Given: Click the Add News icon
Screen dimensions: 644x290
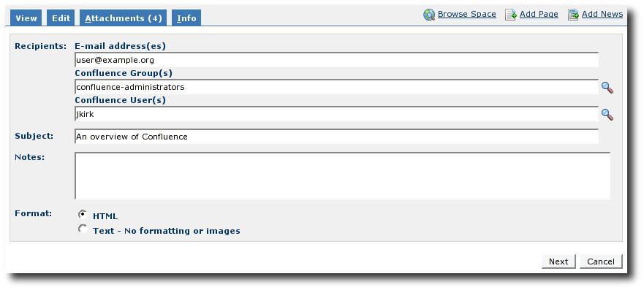Looking at the screenshot, I should 573,15.
